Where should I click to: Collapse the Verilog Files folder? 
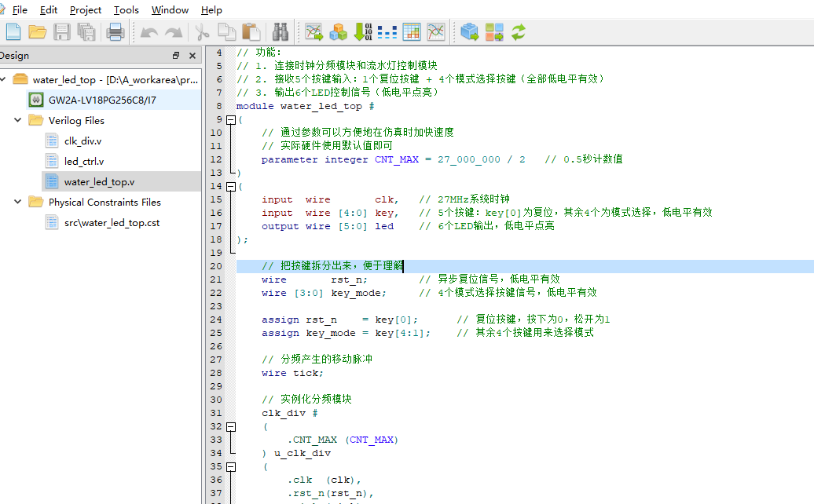point(17,120)
